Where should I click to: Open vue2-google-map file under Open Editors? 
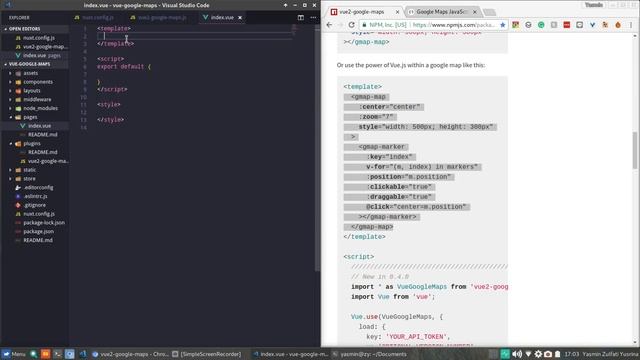[44, 47]
